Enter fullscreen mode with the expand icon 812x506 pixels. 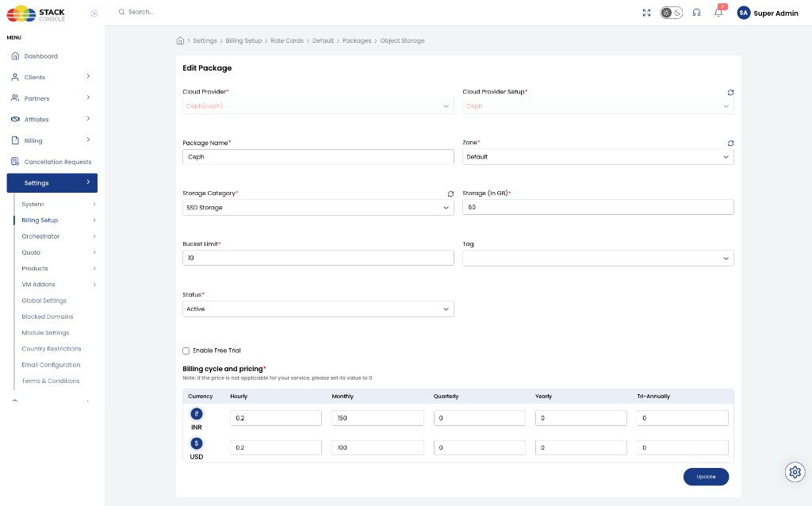(646, 13)
